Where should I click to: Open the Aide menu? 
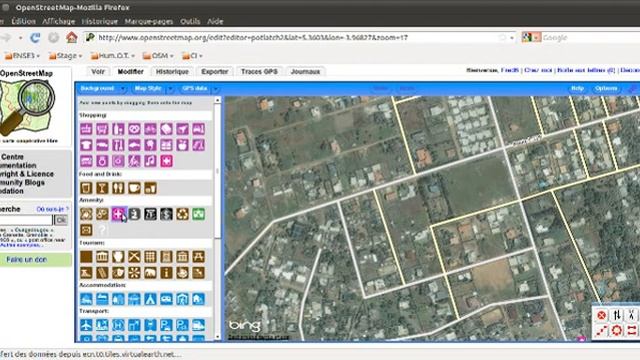point(215,21)
